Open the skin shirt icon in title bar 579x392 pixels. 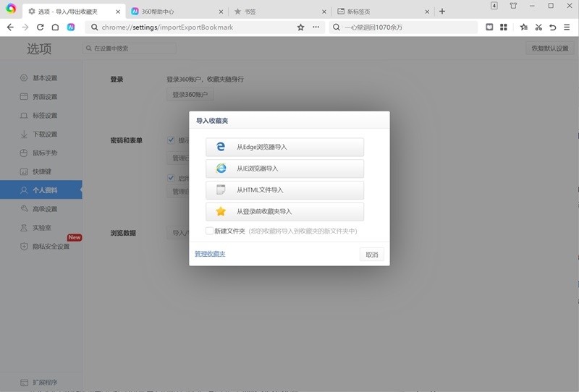tap(513, 6)
